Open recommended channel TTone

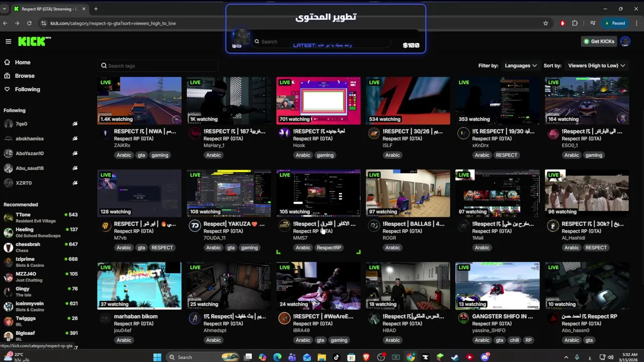tap(40, 217)
